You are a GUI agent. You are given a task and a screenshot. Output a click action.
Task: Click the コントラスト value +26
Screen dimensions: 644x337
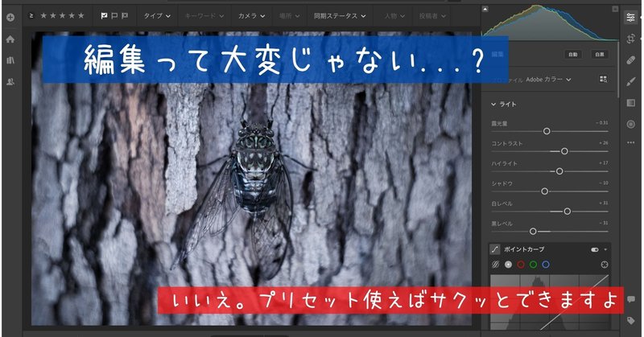603,143
